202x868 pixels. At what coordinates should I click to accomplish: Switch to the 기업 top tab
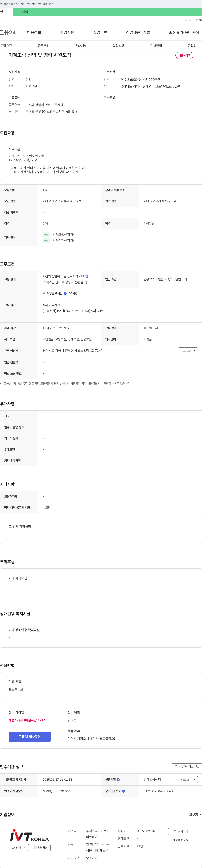click(x=25, y=12)
